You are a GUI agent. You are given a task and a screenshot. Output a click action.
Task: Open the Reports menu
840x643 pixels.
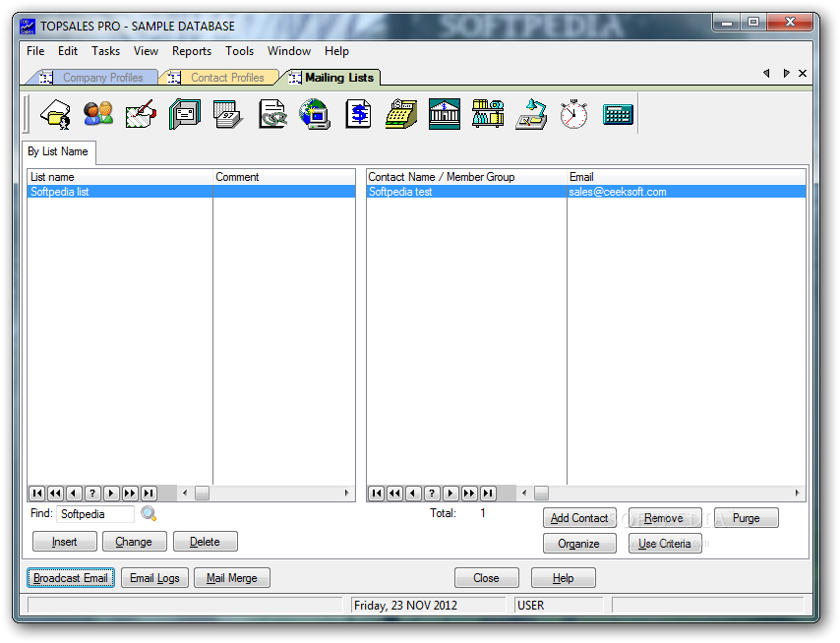(192, 51)
